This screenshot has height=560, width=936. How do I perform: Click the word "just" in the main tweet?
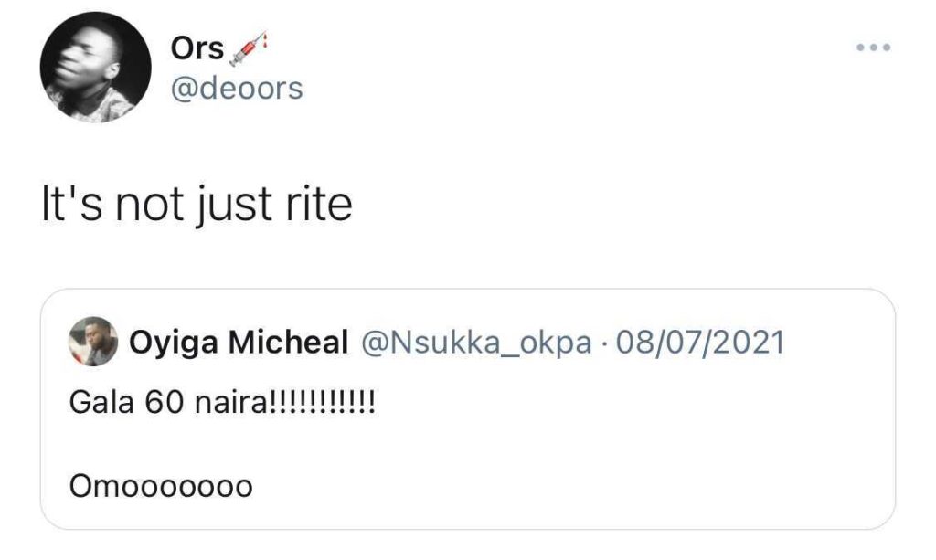coord(229,205)
